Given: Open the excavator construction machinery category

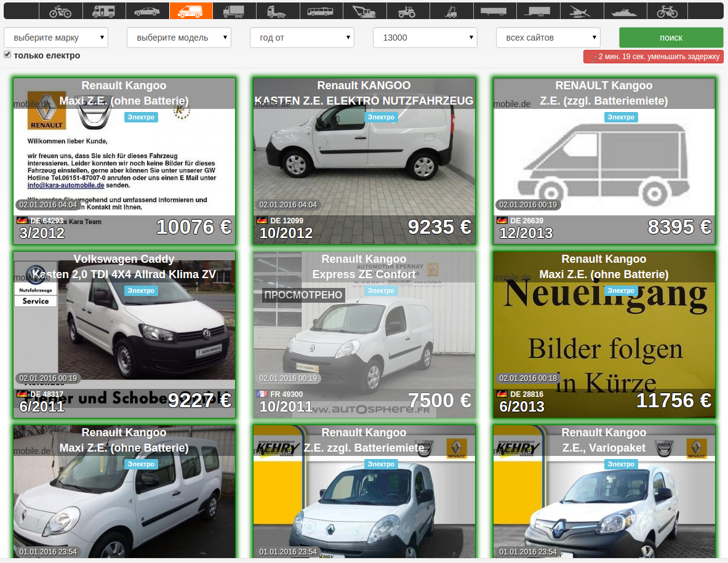Looking at the screenshot, I should pos(364,11).
